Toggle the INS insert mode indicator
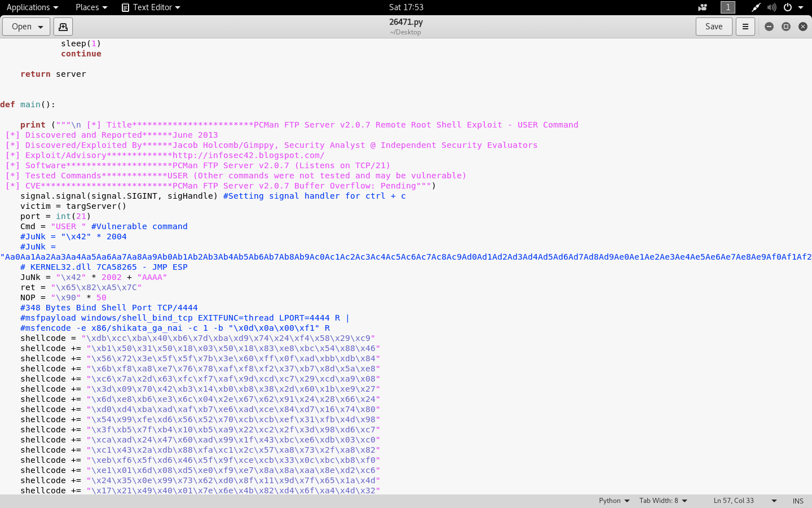The image size is (812, 508). [798, 501]
